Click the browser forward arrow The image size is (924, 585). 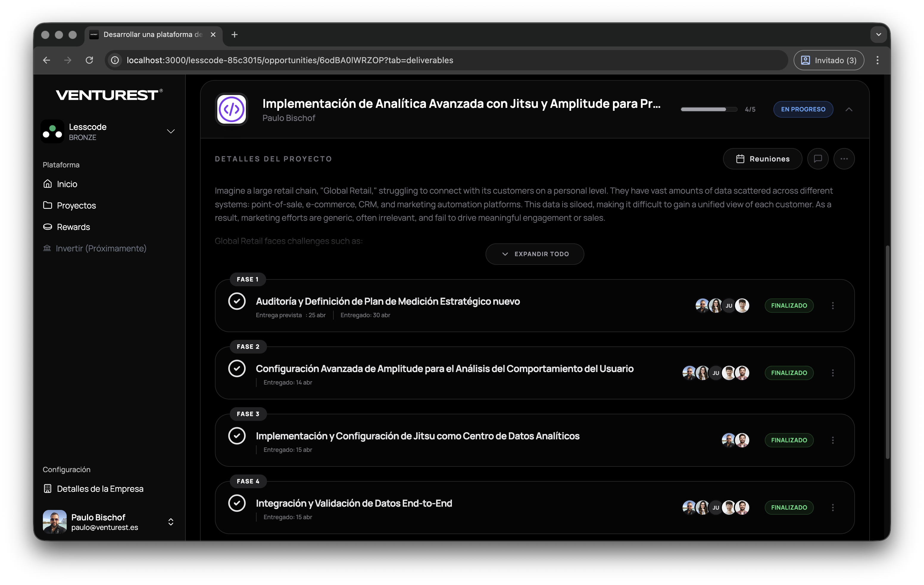pyautogui.click(x=68, y=60)
